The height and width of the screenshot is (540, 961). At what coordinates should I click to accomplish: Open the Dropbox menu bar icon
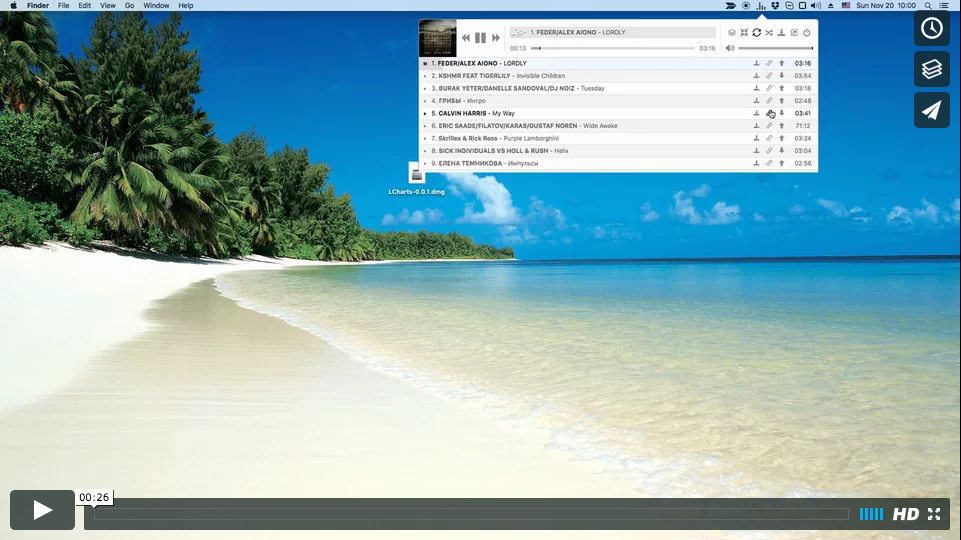click(x=775, y=6)
